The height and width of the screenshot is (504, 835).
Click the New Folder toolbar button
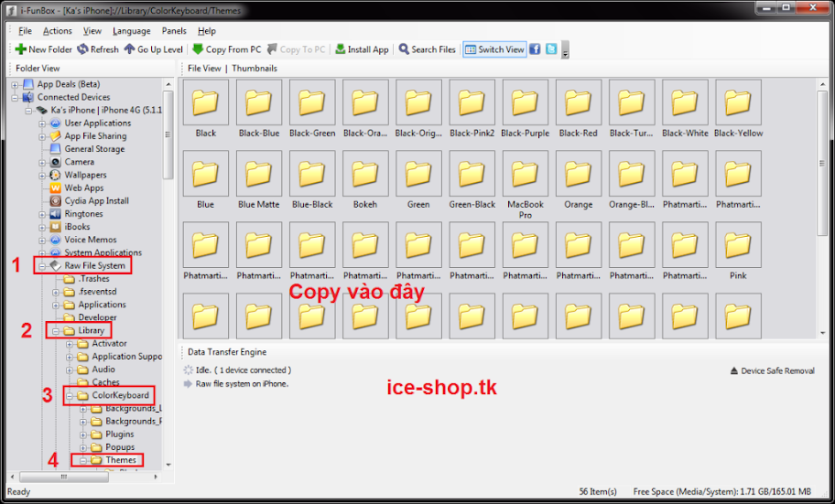click(x=44, y=49)
